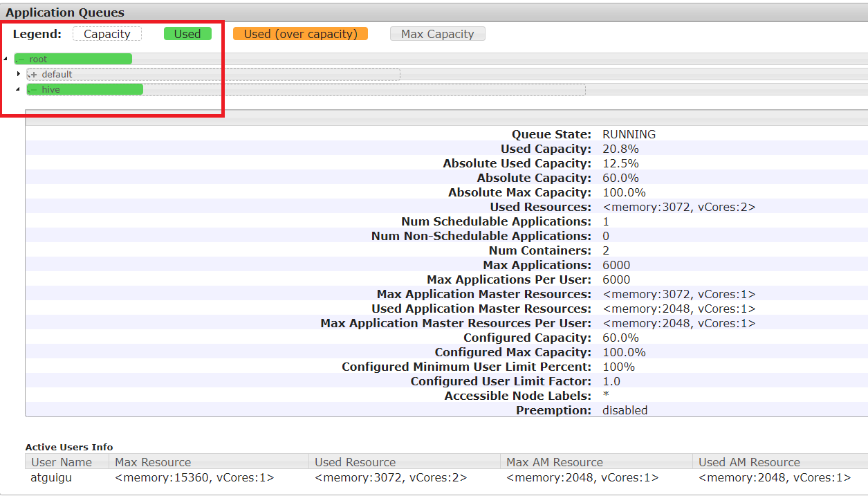Click the gray Max Capacity legend swatch
The height and width of the screenshot is (496, 868).
[x=438, y=34]
